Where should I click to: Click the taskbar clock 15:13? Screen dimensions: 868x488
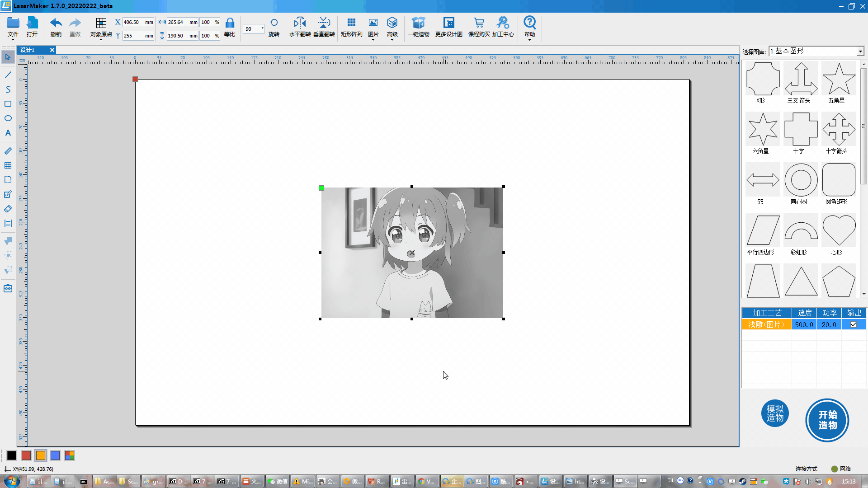pyautogui.click(x=849, y=481)
